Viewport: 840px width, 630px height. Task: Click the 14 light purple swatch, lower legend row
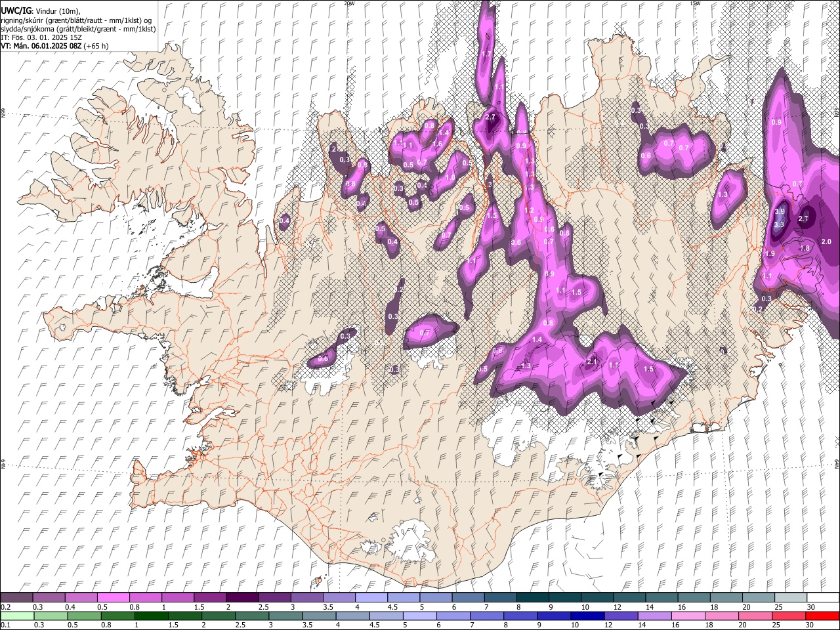click(654, 616)
